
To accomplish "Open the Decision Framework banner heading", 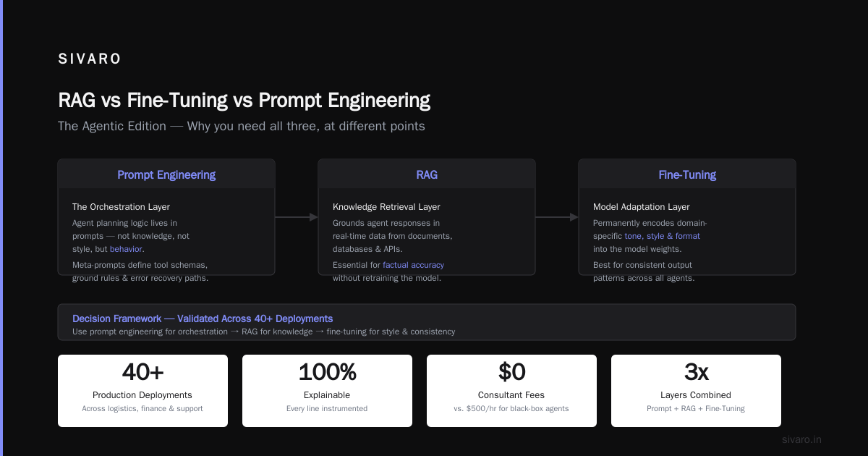I will pyautogui.click(x=203, y=318).
